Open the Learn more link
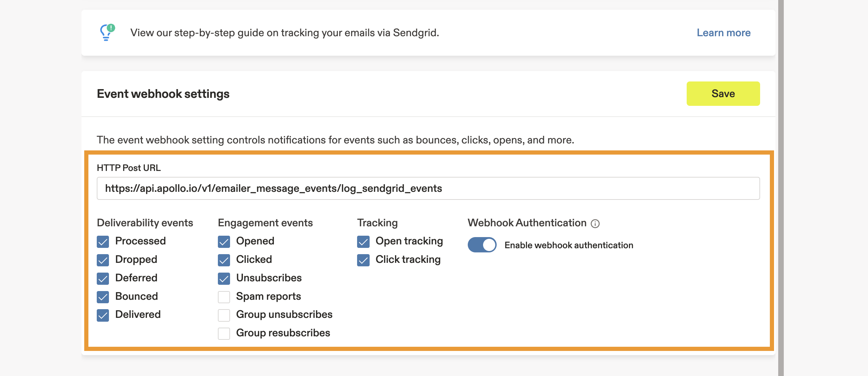 point(723,33)
